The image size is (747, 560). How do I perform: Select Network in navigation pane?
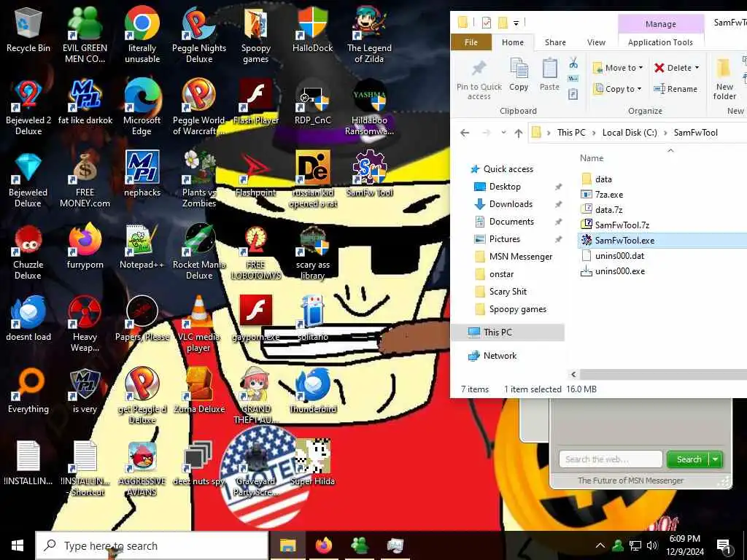500,356
